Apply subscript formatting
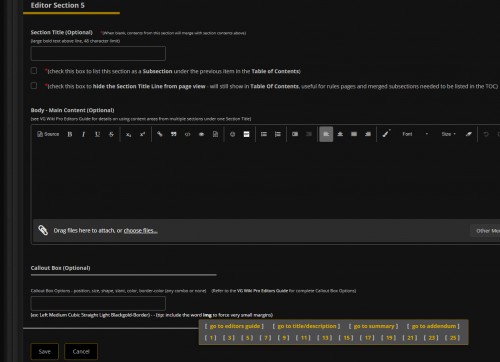Screen dimensions: 500x362 pos(128,134)
